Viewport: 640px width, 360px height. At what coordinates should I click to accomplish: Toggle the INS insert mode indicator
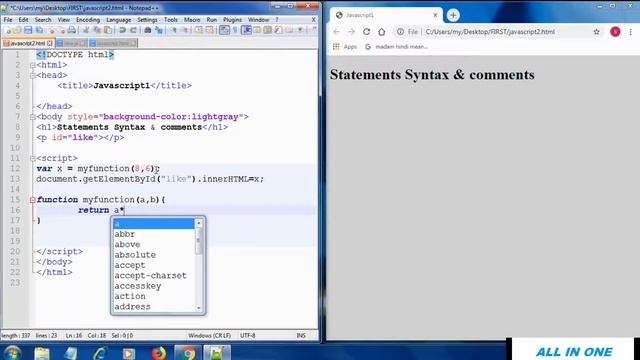click(301, 336)
